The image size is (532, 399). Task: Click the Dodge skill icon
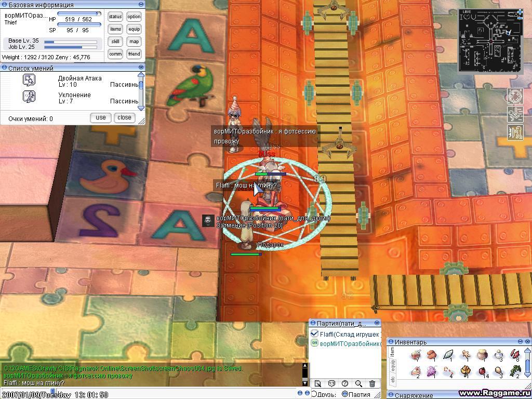[x=29, y=97]
